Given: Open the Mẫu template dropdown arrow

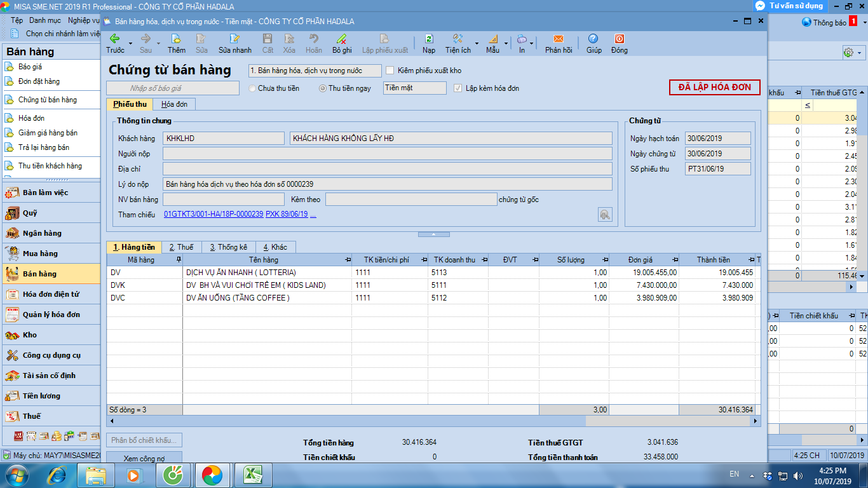Looking at the screenshot, I should click(506, 43).
